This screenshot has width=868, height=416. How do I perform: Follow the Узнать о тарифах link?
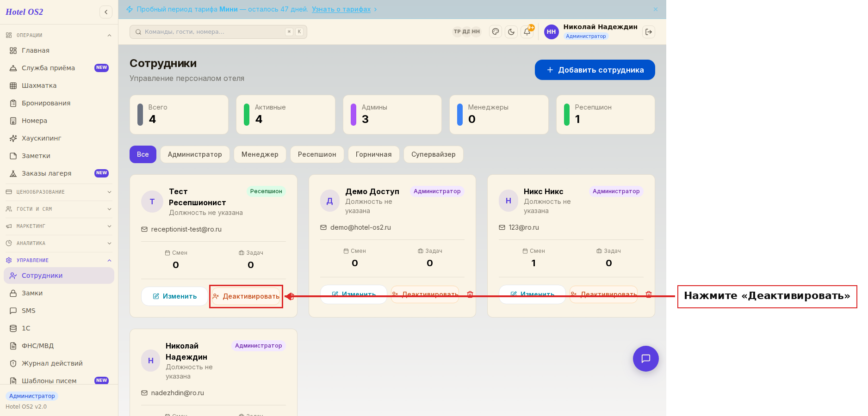pyautogui.click(x=341, y=9)
